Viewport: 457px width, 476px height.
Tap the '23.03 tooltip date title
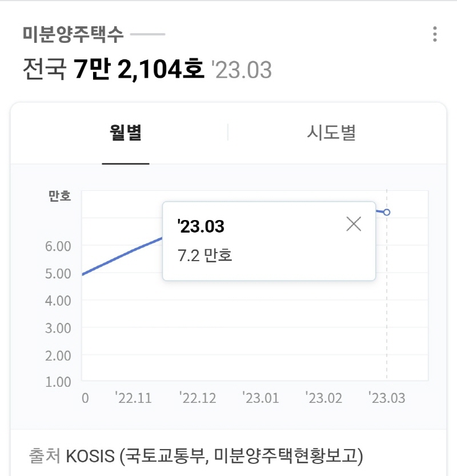pyautogui.click(x=201, y=226)
